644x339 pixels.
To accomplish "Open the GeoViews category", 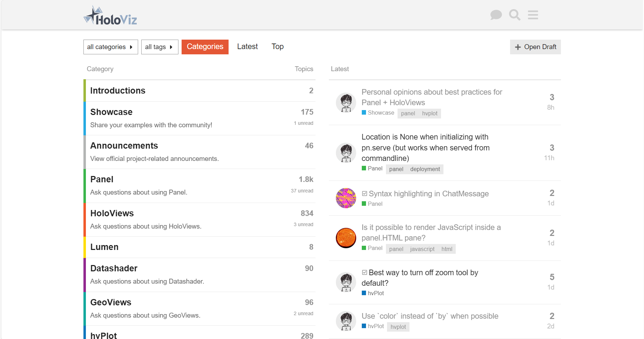I will tap(110, 302).
